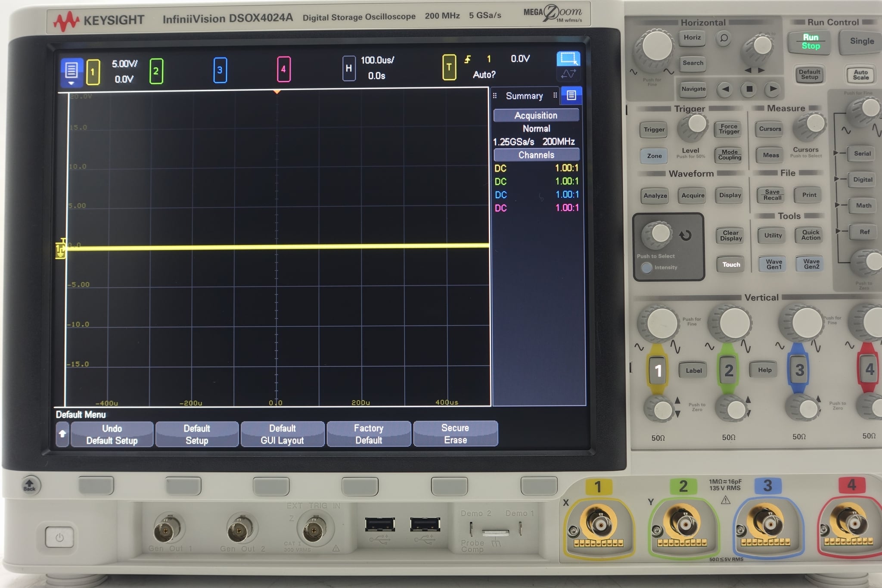The width and height of the screenshot is (882, 588).
Task: Push the Digital channels key
Action: [863, 180]
